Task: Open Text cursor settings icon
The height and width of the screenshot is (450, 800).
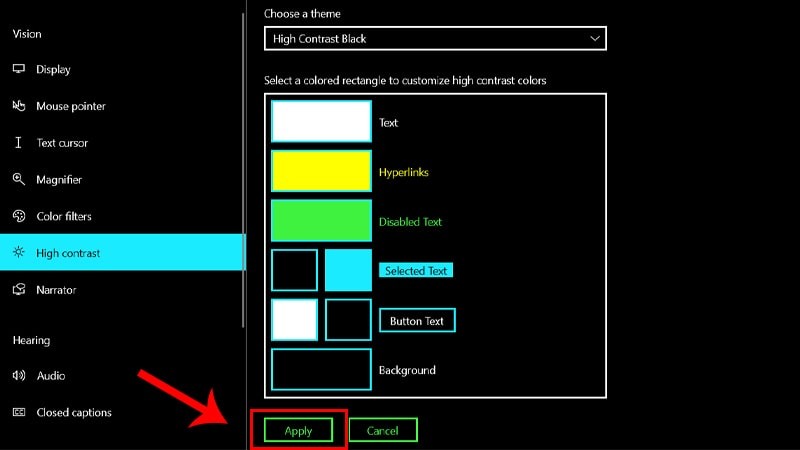Action: (18, 142)
